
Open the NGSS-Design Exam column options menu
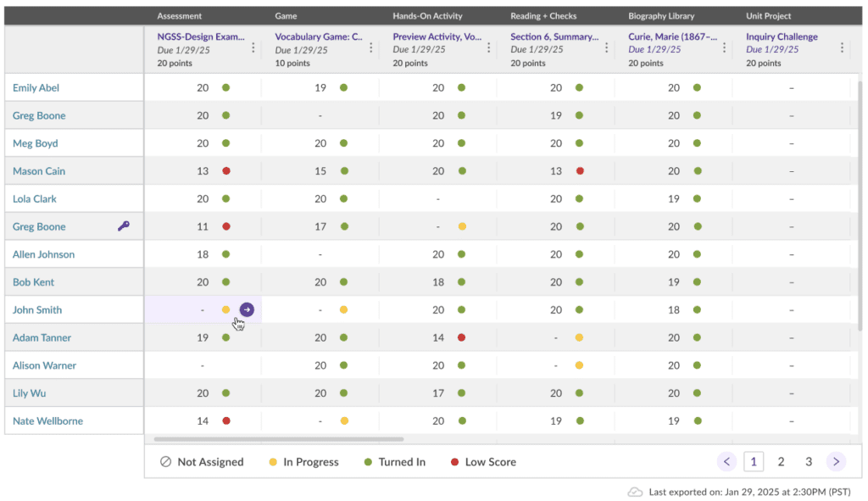click(253, 48)
